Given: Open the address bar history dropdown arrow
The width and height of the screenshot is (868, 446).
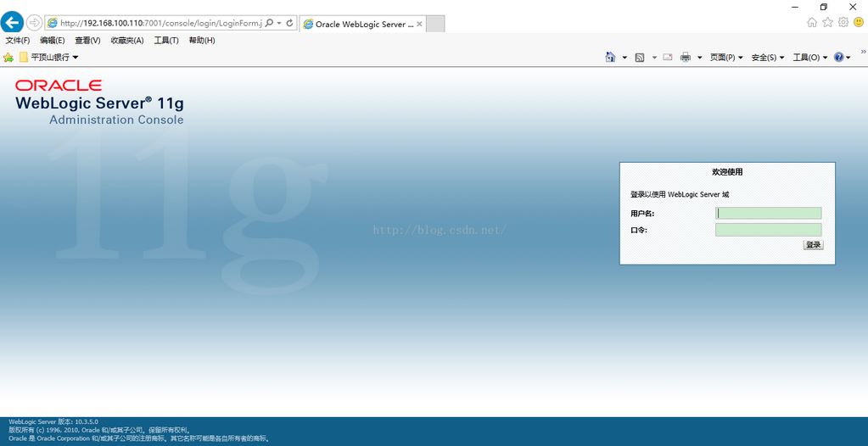Looking at the screenshot, I should point(279,23).
